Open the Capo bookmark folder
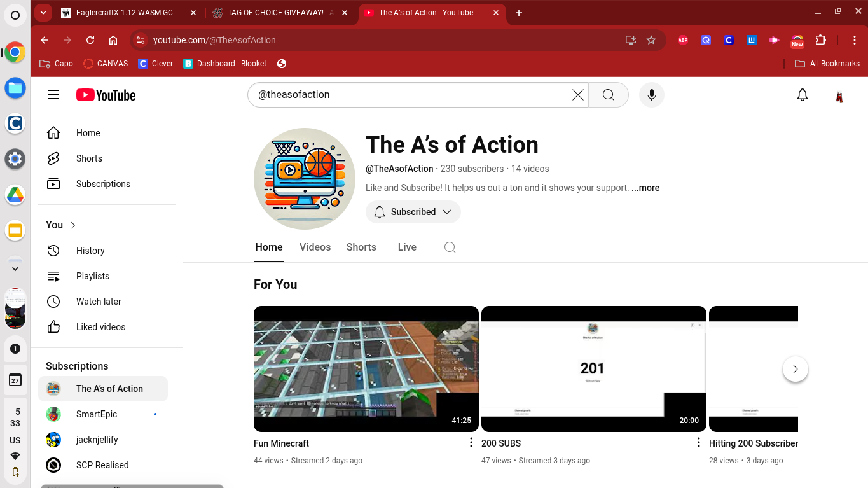The image size is (868, 488). click(56, 64)
